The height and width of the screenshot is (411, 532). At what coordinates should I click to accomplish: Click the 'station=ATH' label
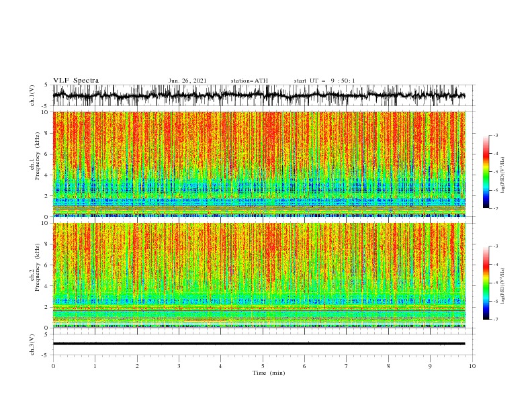click(249, 81)
